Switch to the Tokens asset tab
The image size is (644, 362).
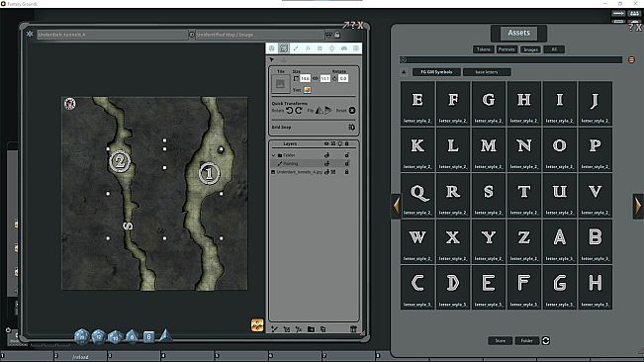(483, 49)
